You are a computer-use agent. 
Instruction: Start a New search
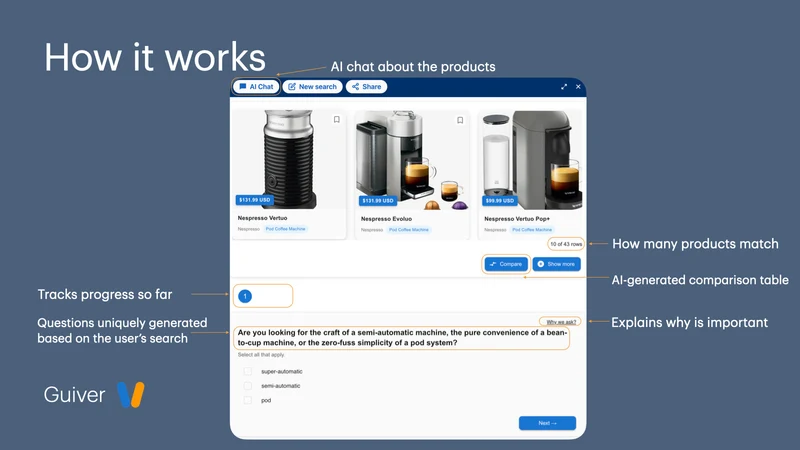[312, 87]
